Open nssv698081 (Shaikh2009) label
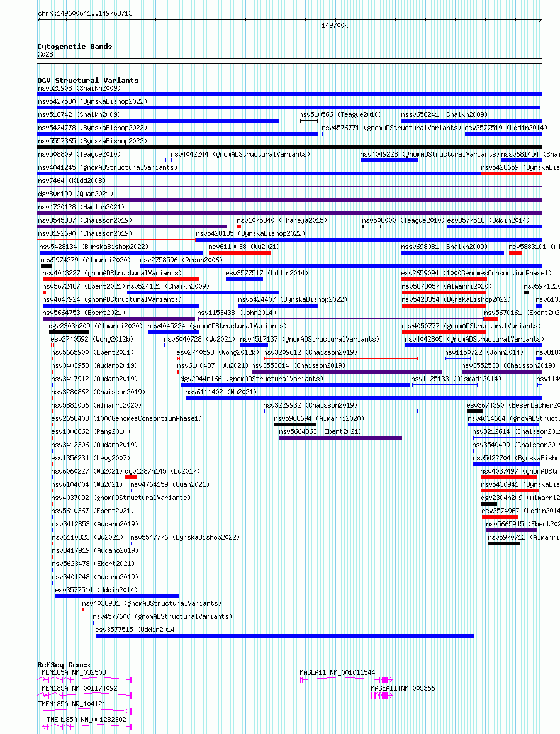560x734 pixels. click(444, 246)
